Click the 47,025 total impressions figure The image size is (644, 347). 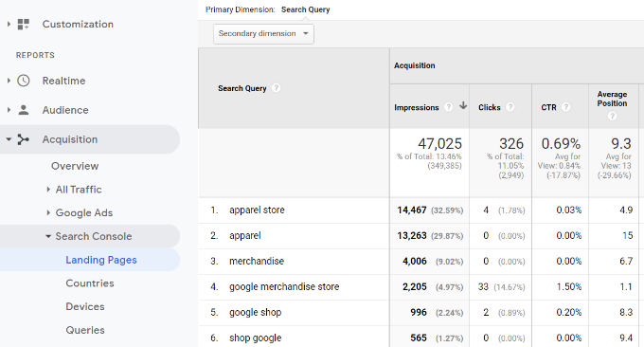click(439, 143)
